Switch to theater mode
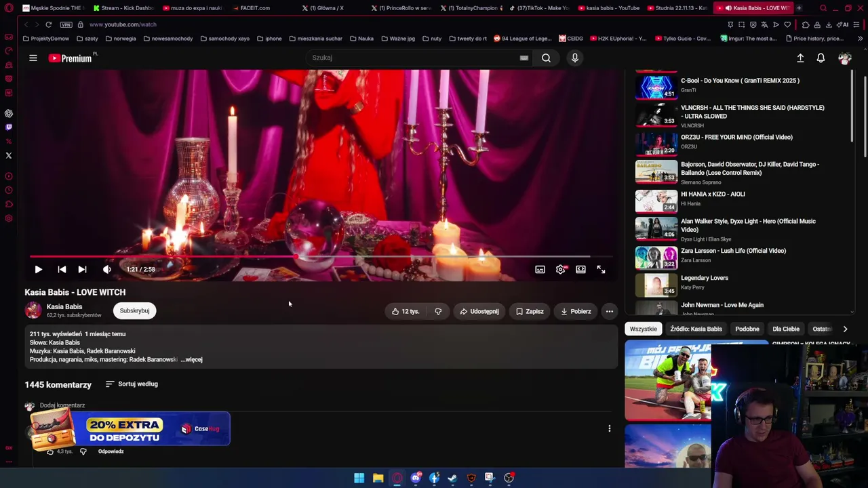Viewport: 868px width, 488px height. coord(580,269)
